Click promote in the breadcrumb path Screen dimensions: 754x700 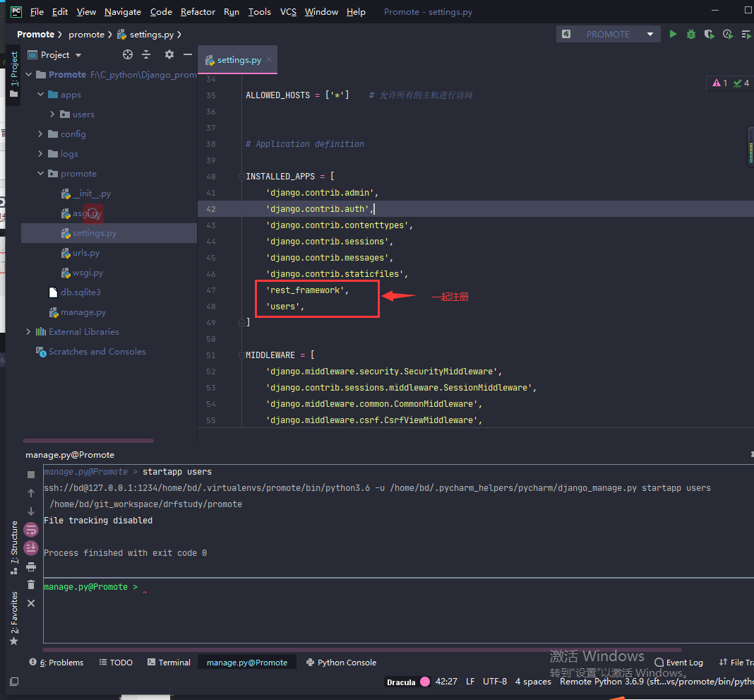click(x=86, y=34)
